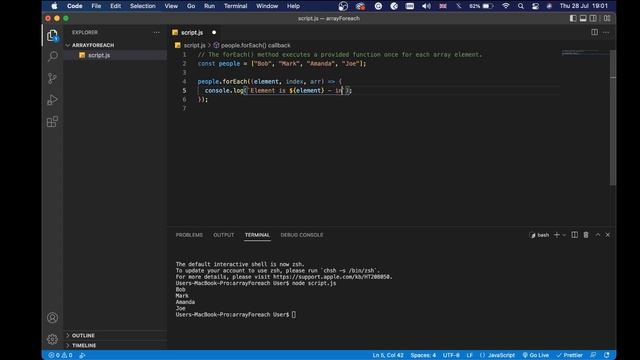The width and height of the screenshot is (640, 360).
Task: Open the Apple menu
Action: pyautogui.click(x=54, y=6)
